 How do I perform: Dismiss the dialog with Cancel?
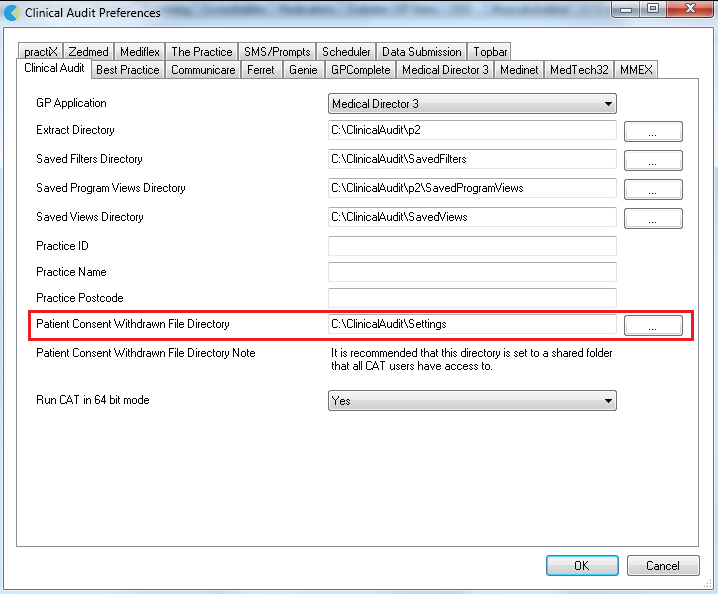663,566
